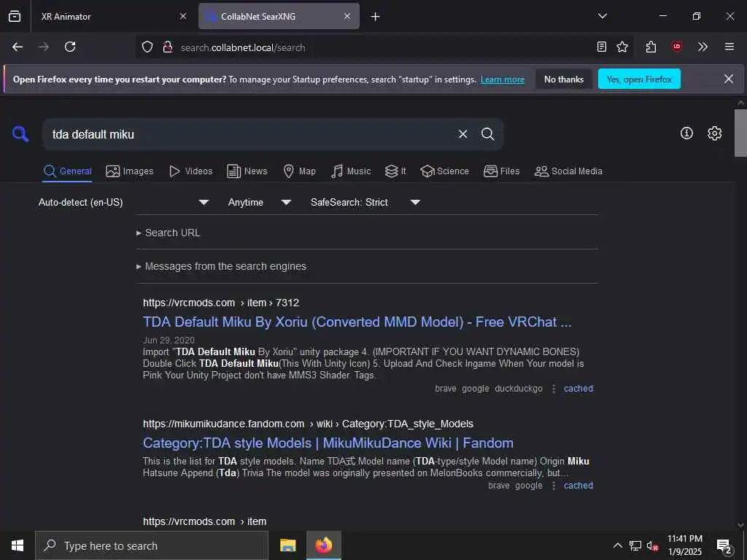Open more options for Fandom result
The image size is (747, 560).
pos(553,486)
